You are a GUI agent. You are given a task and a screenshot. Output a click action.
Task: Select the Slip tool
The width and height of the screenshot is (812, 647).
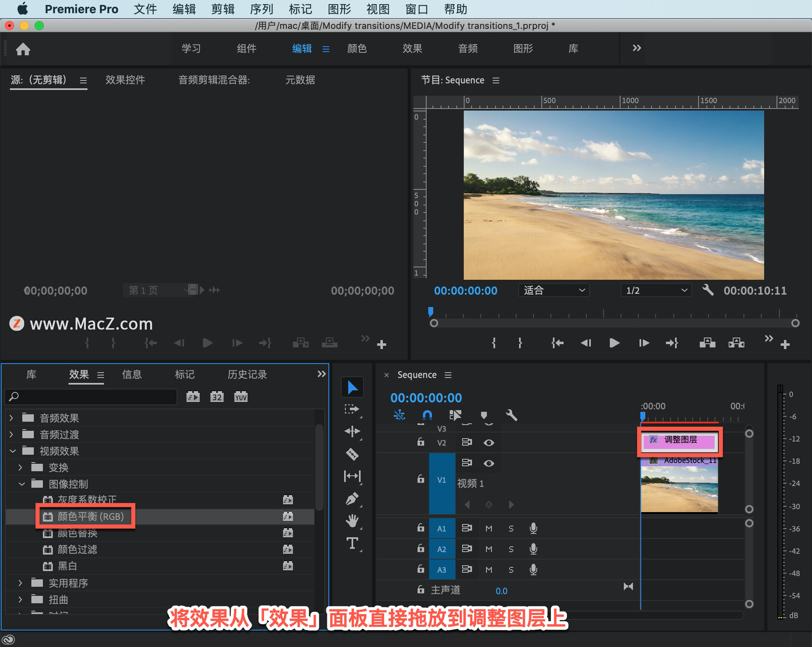coord(352,476)
